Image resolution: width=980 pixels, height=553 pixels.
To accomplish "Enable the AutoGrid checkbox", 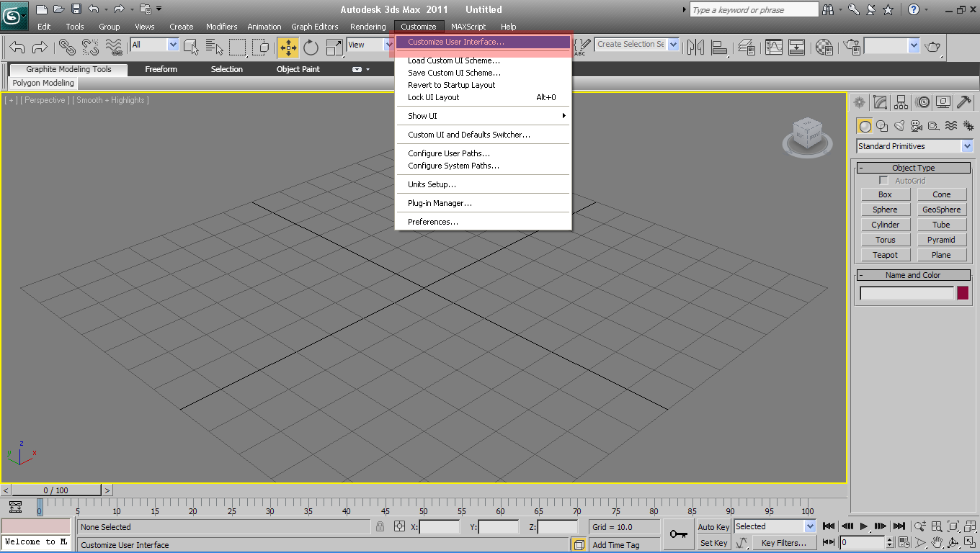I will [883, 179].
